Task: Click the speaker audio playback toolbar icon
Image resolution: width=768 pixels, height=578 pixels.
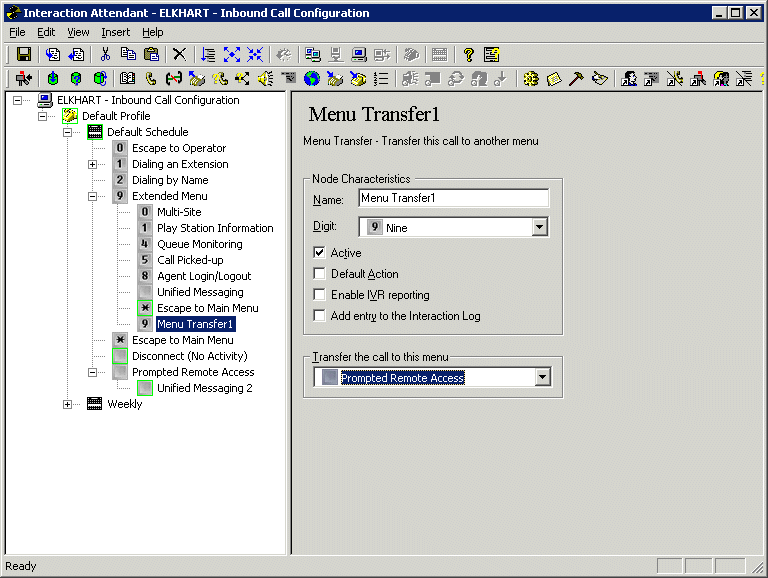Action: pyautogui.click(x=265, y=79)
